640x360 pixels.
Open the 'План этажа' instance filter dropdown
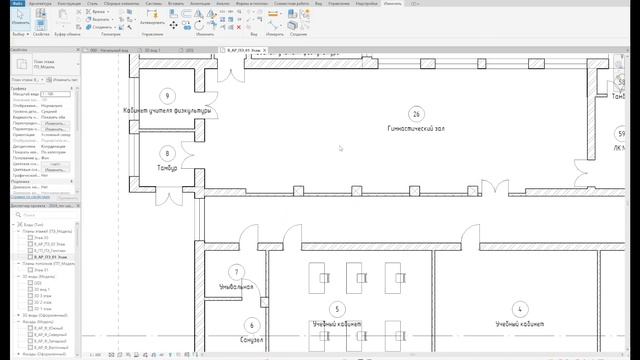click(27, 80)
